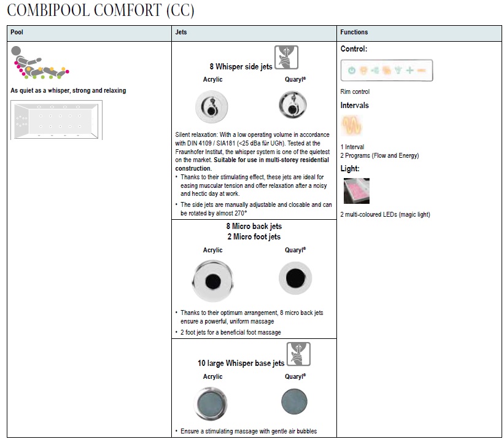Click the Functions column header
Screen dimensions: 504x439
[x=354, y=33]
